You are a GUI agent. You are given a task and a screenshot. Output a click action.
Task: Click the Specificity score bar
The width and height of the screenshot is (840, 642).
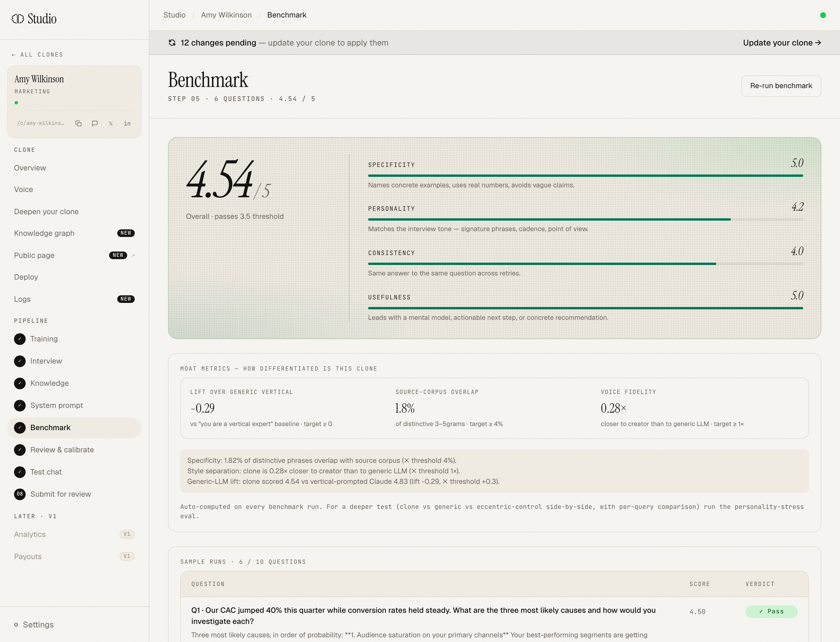tap(585, 176)
